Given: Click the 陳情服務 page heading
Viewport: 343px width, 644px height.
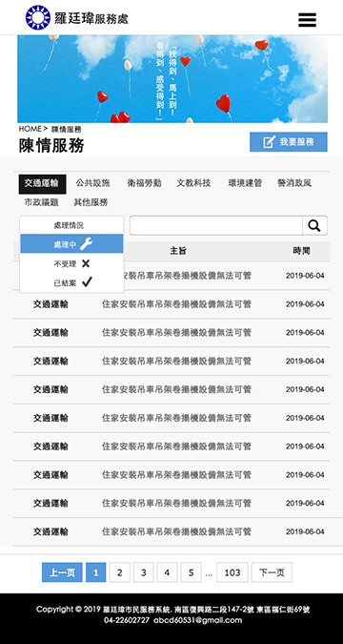Looking at the screenshot, I should pos(51,145).
